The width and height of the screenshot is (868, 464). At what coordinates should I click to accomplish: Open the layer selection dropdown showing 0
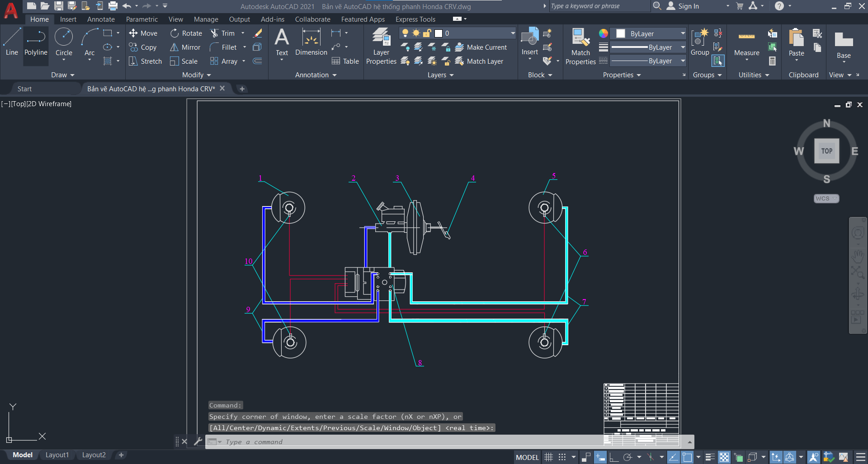(x=458, y=33)
